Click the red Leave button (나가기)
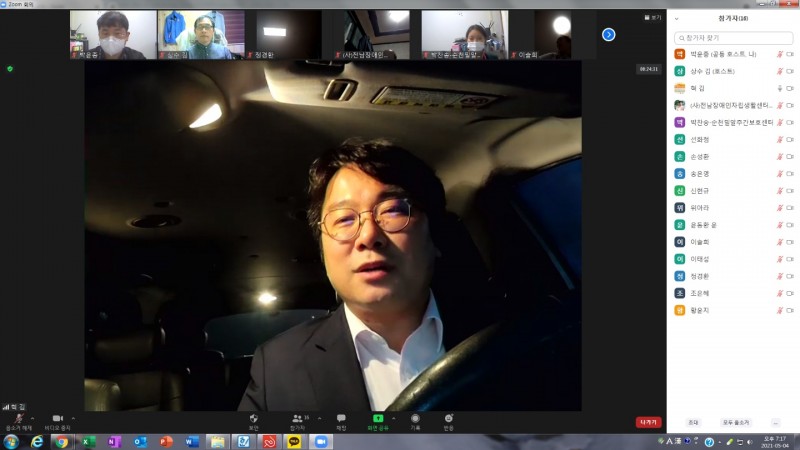 click(648, 422)
